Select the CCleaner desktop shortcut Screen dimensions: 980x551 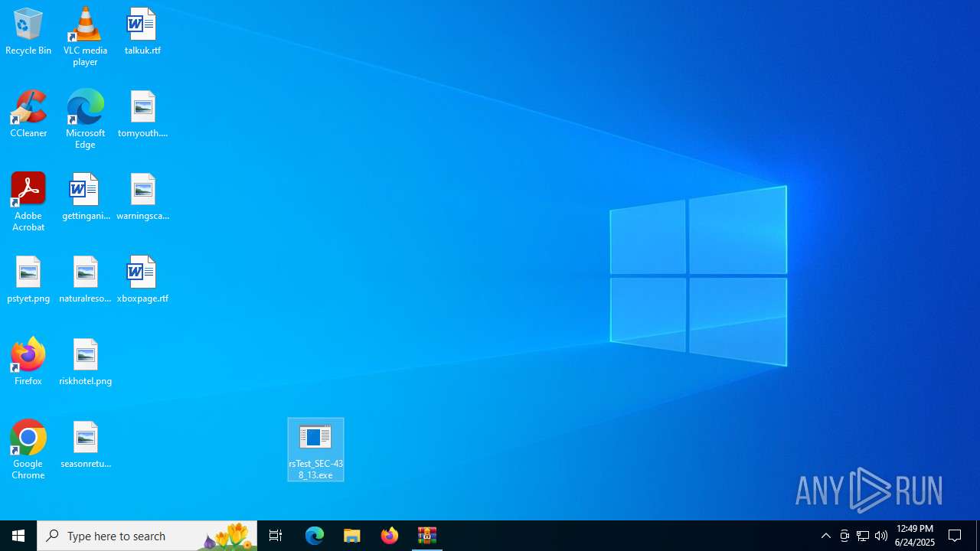point(28,114)
